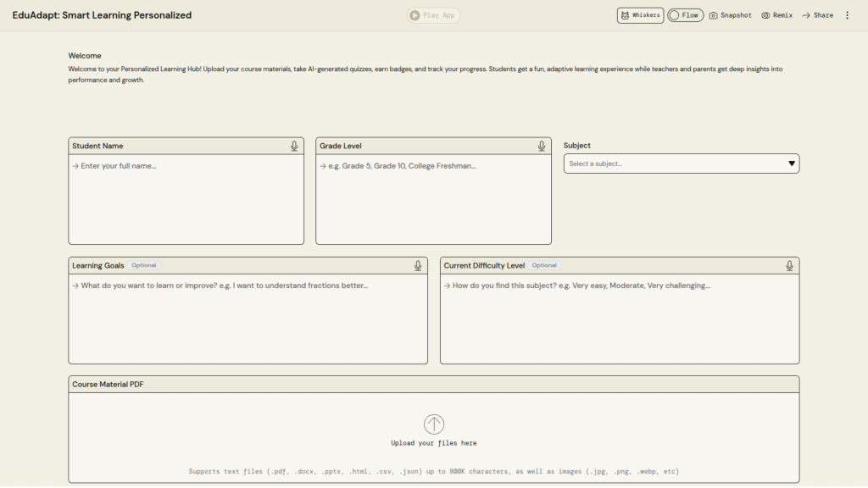Click the upload arrow circle icon
Image resolution: width=868 pixels, height=488 pixels.
tap(434, 424)
